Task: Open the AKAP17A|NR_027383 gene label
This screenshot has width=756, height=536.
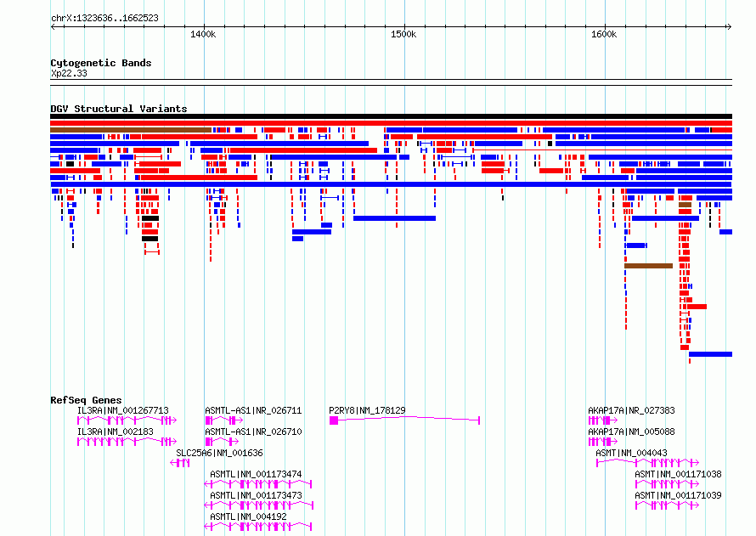Action: coord(632,410)
